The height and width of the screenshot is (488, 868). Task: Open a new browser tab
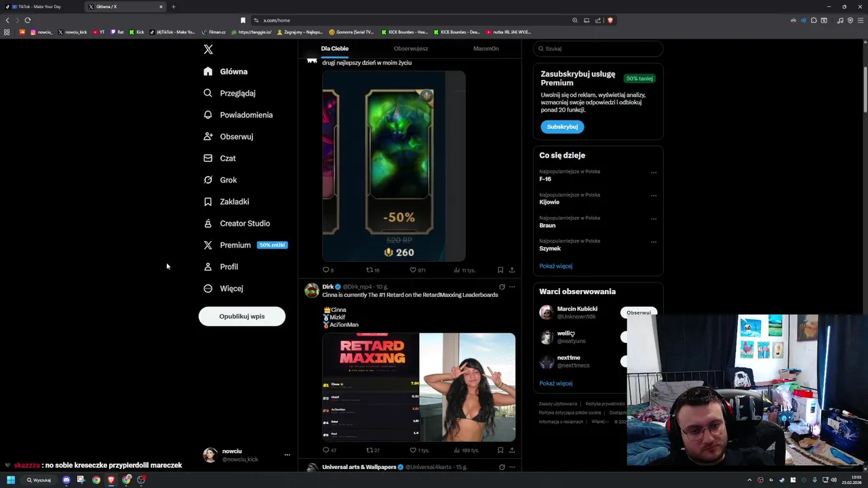[174, 7]
